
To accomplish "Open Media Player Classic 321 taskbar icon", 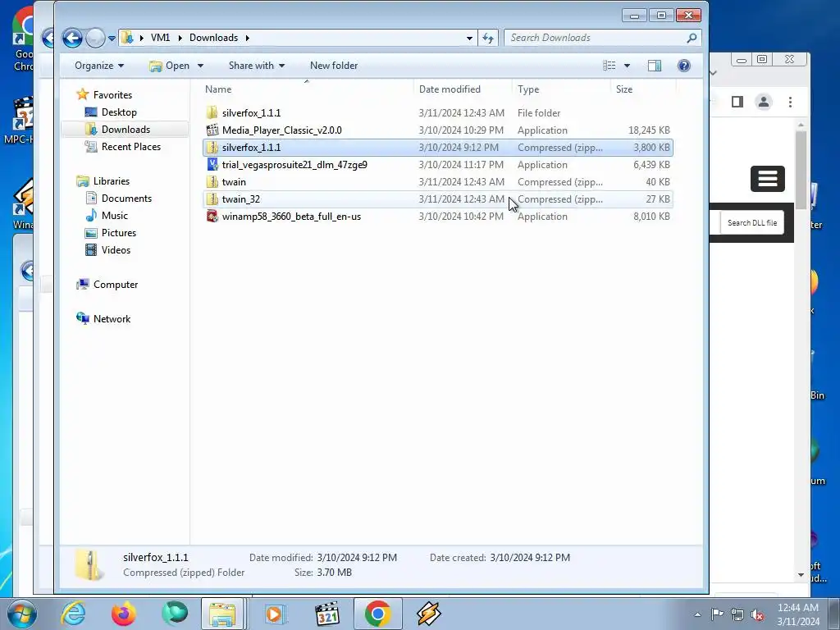I will 326,614.
